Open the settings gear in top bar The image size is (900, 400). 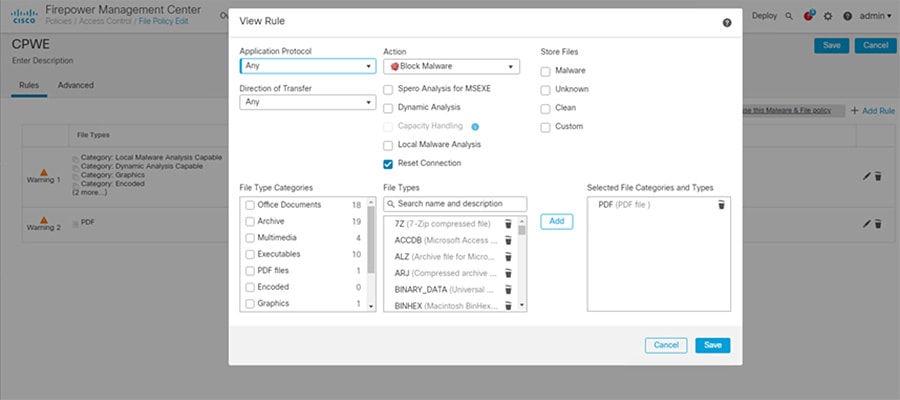(828, 17)
